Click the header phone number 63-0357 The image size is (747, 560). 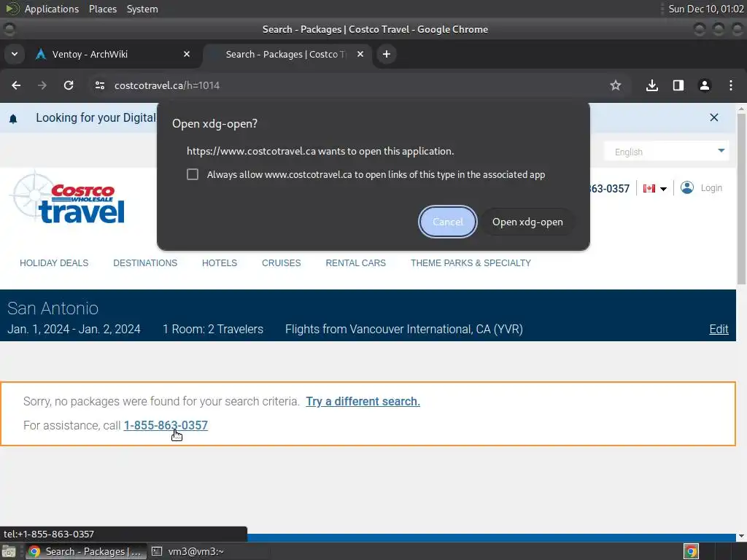click(610, 189)
